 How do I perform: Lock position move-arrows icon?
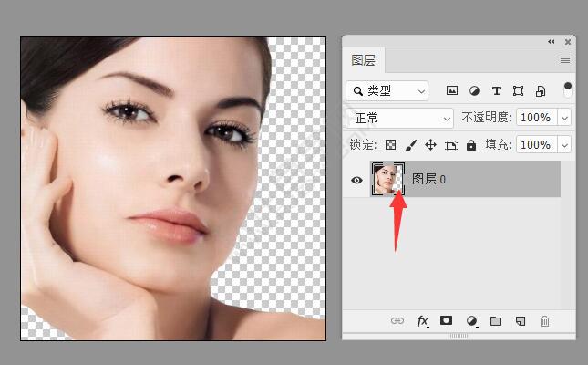pos(431,144)
